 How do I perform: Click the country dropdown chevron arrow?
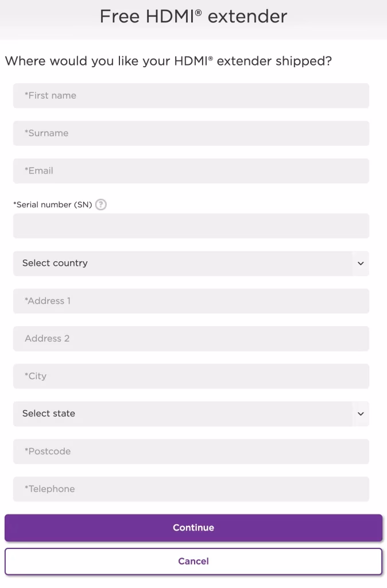[361, 263]
